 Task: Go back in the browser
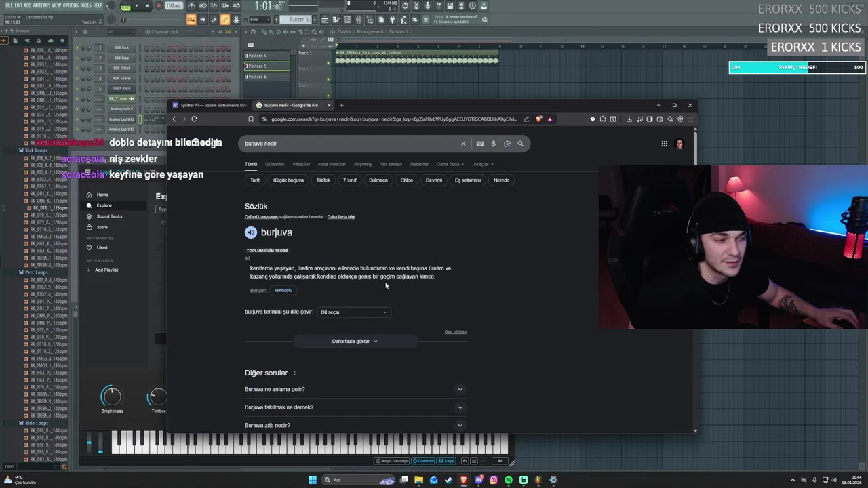174,119
